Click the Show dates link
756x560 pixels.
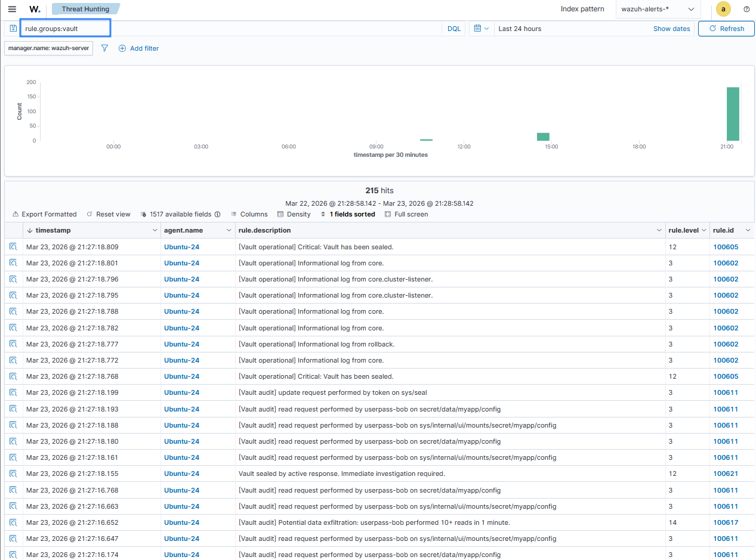671,28
